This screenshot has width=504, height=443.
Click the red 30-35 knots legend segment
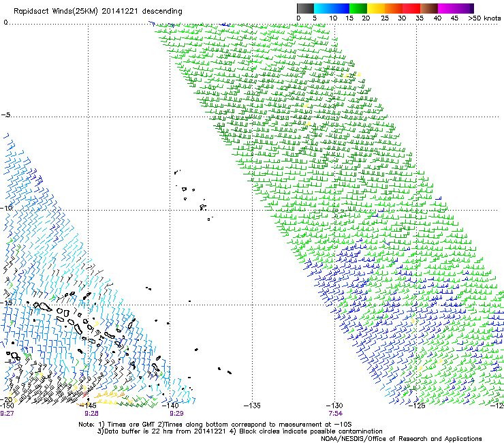[411, 8]
